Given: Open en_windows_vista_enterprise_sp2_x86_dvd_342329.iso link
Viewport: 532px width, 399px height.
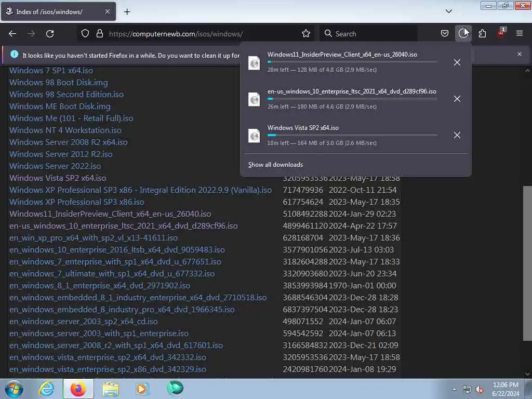Looking at the screenshot, I should point(108,369).
